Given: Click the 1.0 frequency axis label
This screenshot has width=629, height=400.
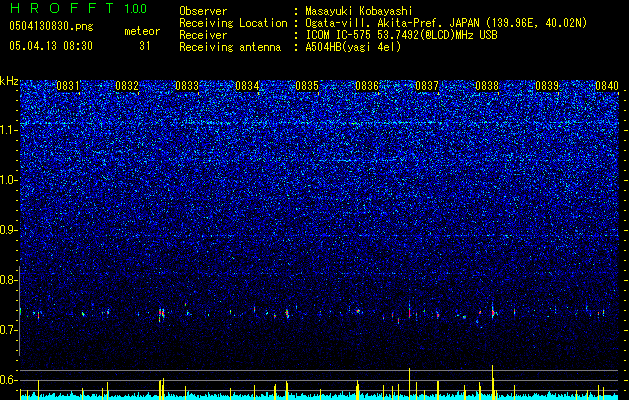Looking at the screenshot, I should (x=8, y=180).
